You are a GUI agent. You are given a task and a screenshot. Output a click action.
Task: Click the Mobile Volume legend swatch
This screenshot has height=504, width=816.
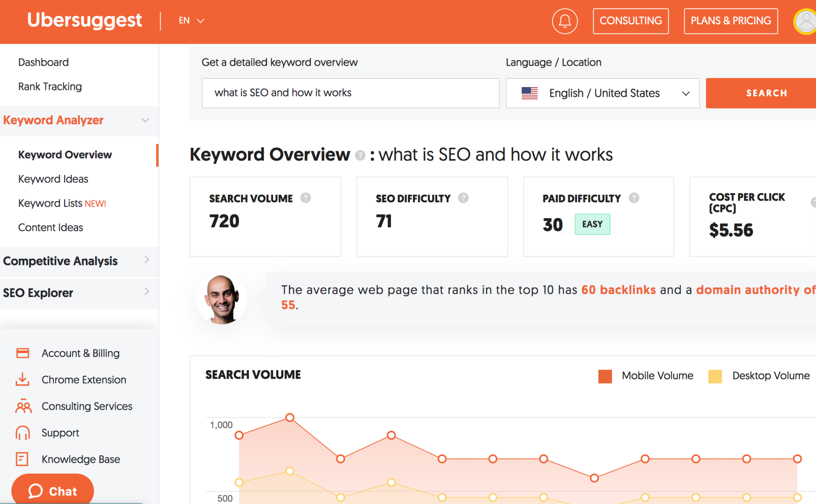click(x=605, y=376)
